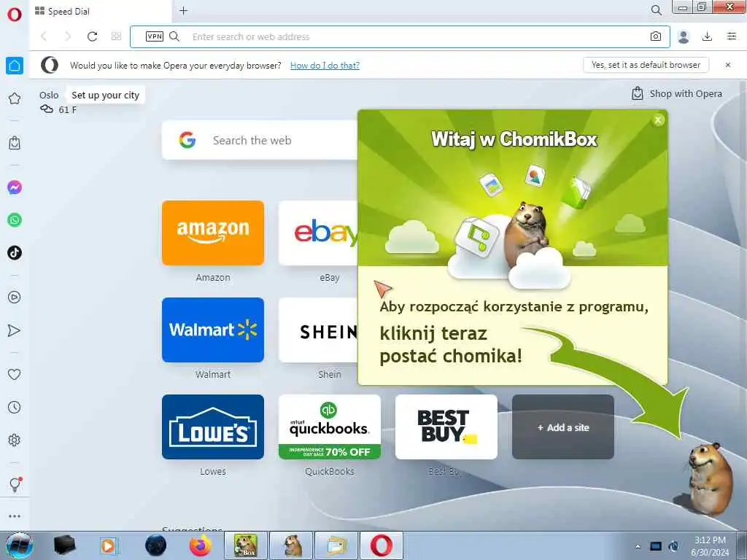Click the 'Add a site' tile
Screen dimensions: 747x560
[x=563, y=427]
